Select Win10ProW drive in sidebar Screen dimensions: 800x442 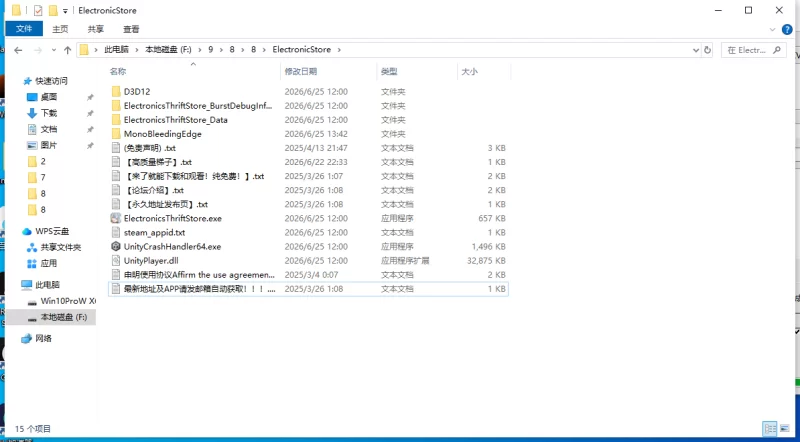61,301
